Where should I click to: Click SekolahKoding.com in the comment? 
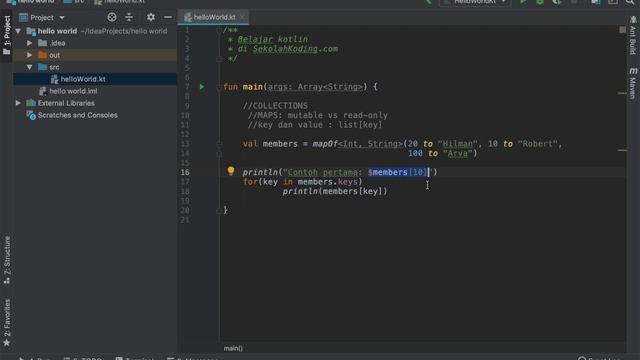point(295,49)
